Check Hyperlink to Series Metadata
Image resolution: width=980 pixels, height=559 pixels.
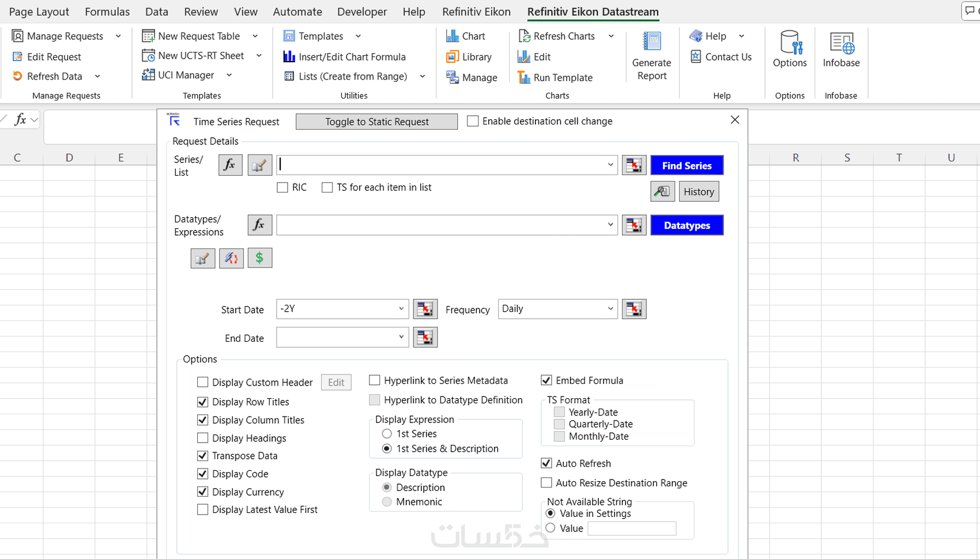click(375, 380)
